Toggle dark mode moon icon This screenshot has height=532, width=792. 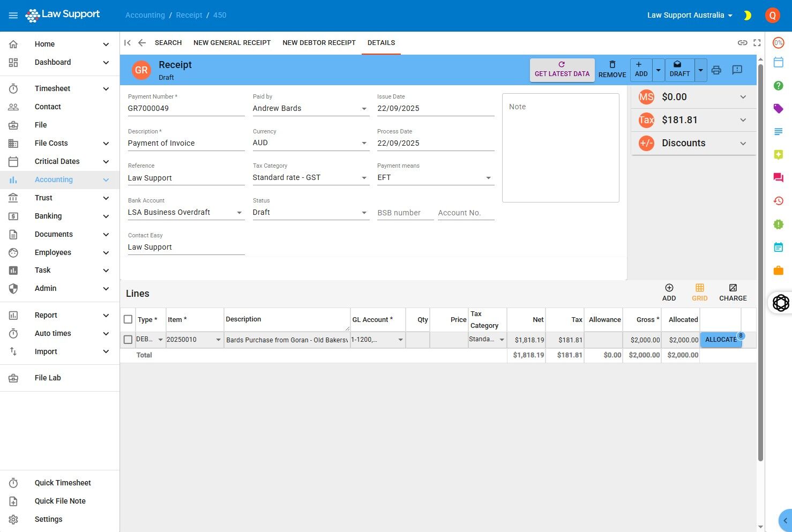pyautogui.click(x=747, y=16)
